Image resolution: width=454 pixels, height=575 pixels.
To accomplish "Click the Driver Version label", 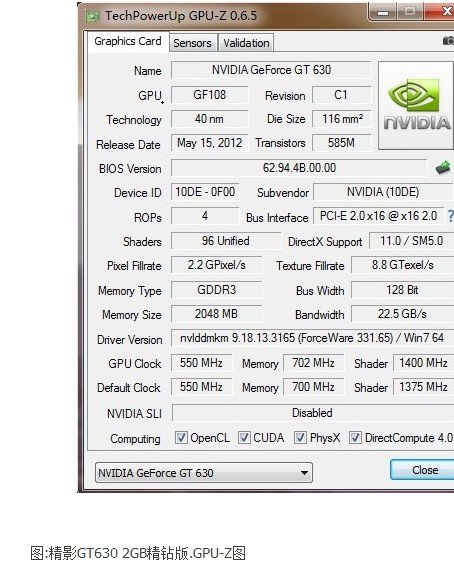I will pyautogui.click(x=129, y=340).
